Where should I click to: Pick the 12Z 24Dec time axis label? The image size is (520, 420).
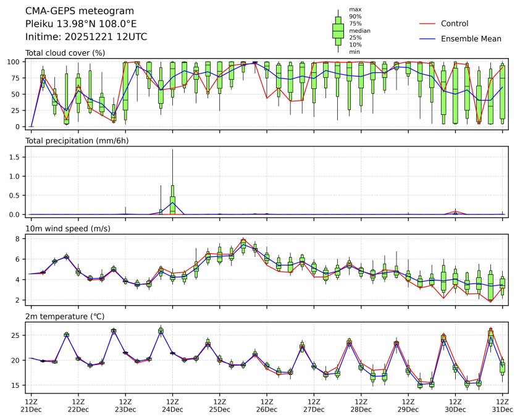coord(172,405)
